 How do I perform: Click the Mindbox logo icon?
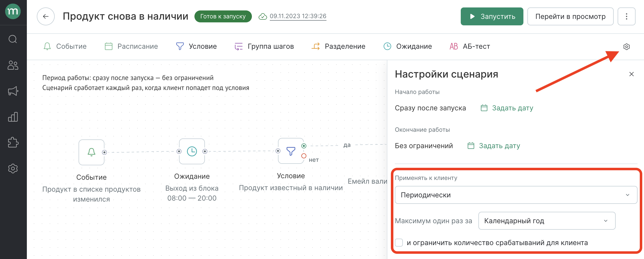click(x=13, y=11)
